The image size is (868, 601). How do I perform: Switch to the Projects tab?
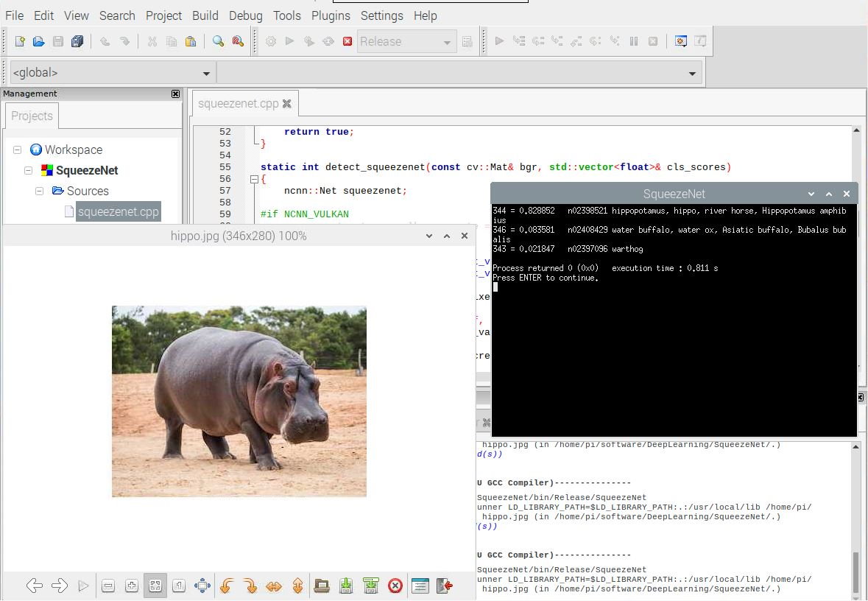(32, 116)
